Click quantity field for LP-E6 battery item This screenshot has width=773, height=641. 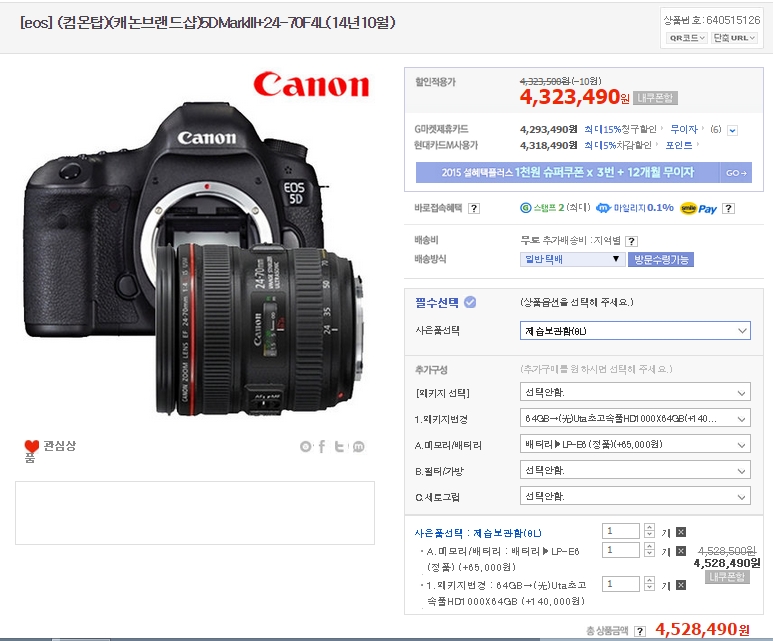(621, 550)
